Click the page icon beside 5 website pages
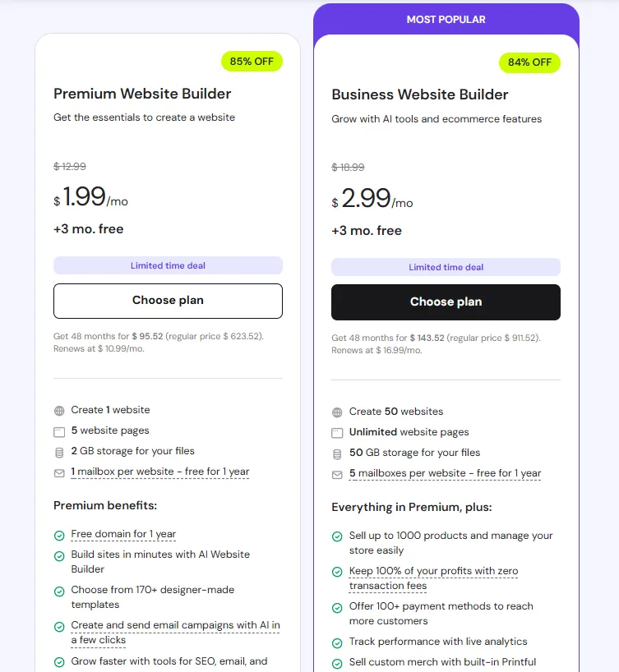 point(58,430)
